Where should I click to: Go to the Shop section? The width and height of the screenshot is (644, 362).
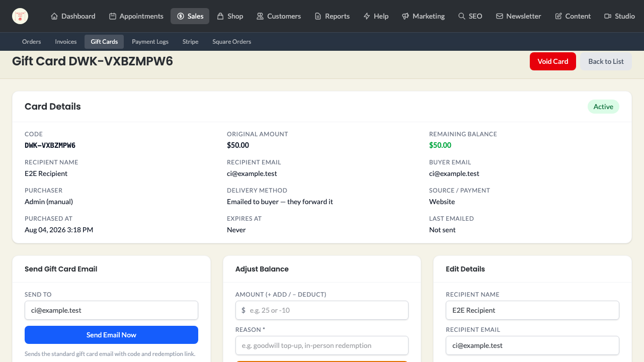click(x=230, y=16)
